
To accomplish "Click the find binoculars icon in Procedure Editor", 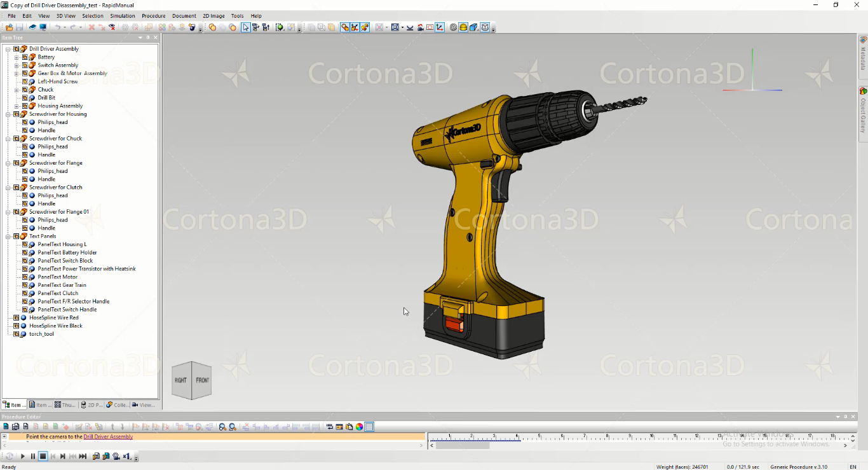I will pos(222,427).
